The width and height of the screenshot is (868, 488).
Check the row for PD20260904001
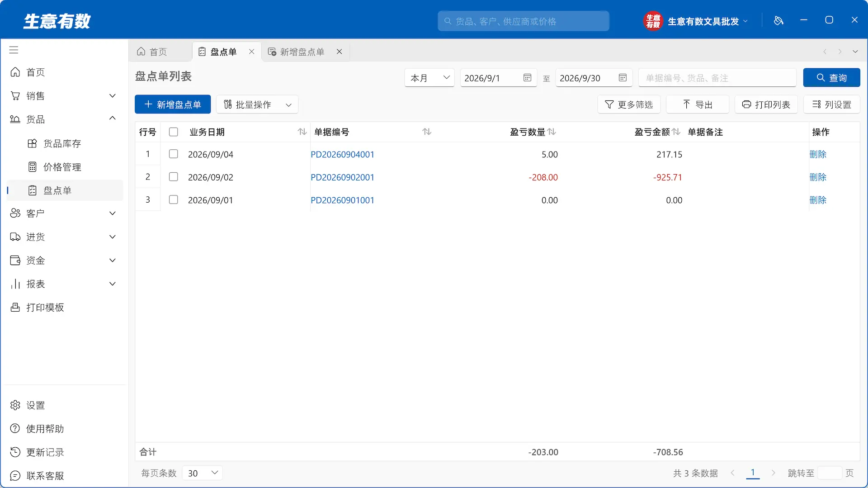tap(173, 154)
